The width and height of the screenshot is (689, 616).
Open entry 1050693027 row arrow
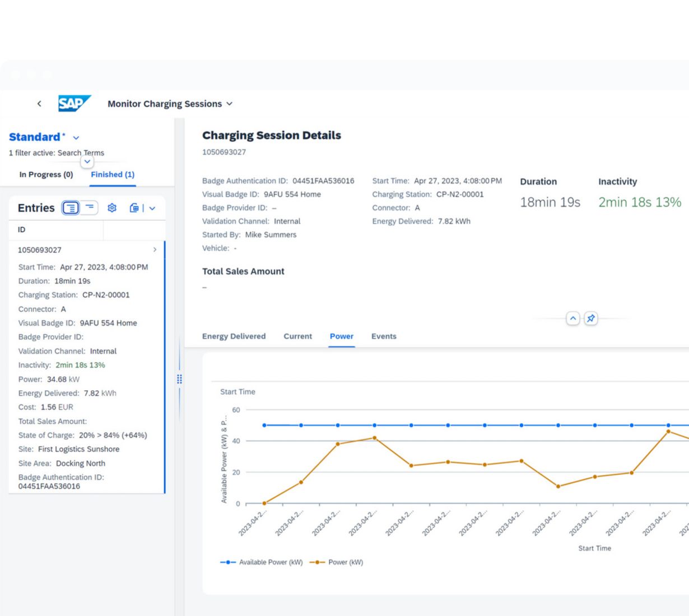pos(155,250)
